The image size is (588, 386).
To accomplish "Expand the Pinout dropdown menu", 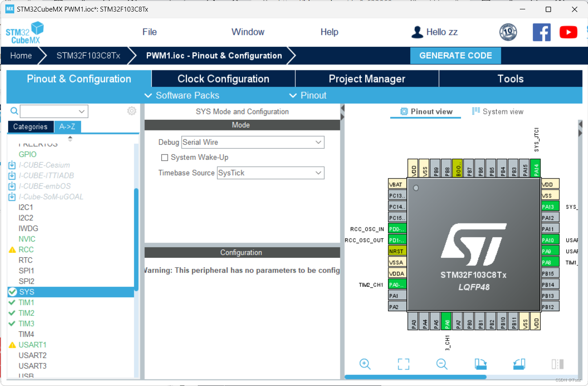I will tap(308, 95).
